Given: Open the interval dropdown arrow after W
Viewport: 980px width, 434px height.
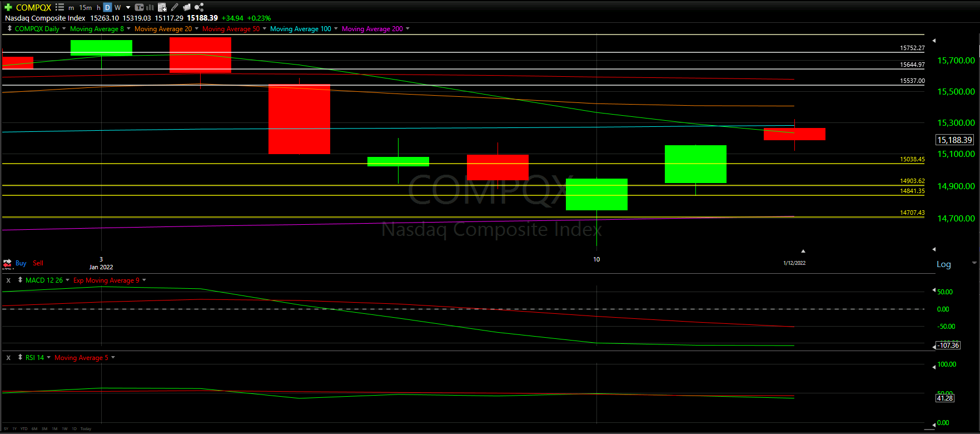Looking at the screenshot, I should [x=128, y=8].
